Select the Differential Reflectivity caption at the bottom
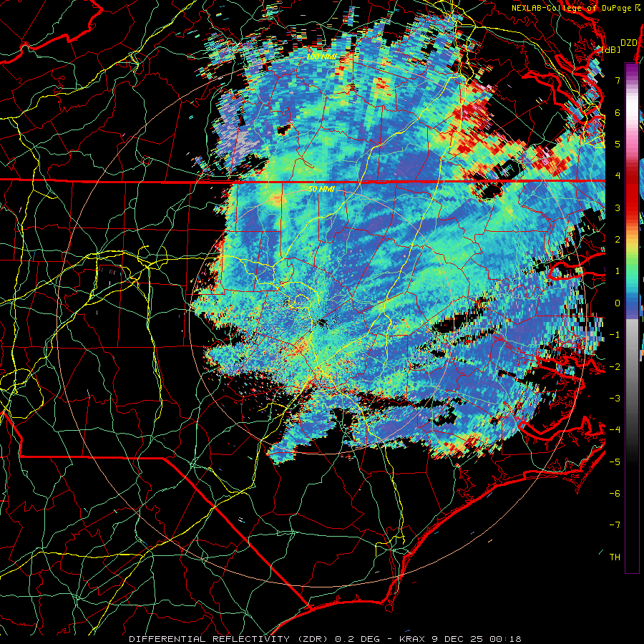The width and height of the screenshot is (644, 644). pyautogui.click(x=325, y=639)
